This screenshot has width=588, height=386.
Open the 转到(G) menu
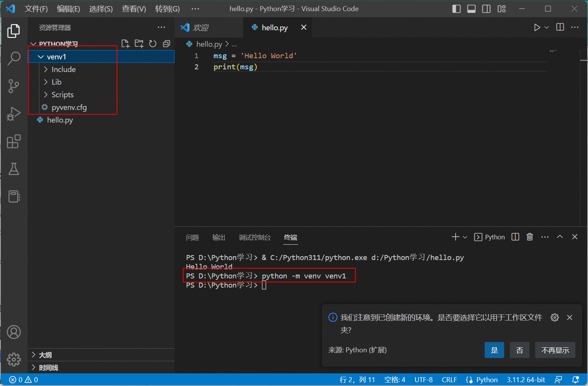coord(167,9)
